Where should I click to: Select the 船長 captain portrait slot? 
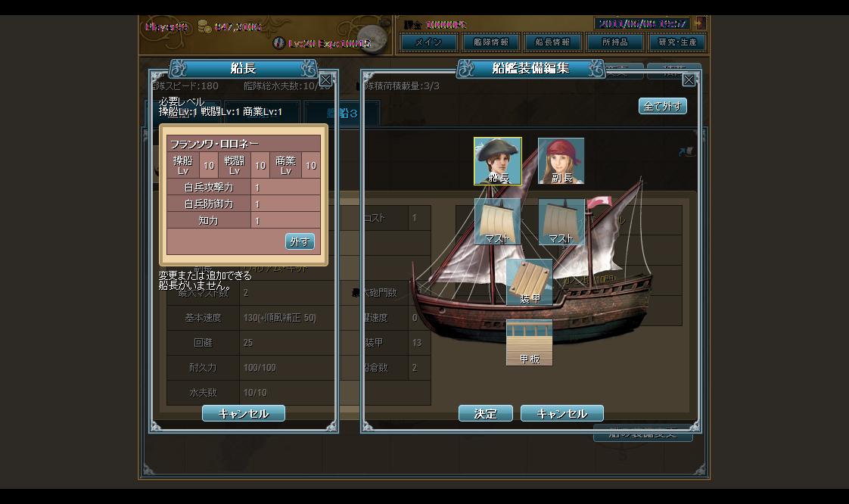(498, 161)
